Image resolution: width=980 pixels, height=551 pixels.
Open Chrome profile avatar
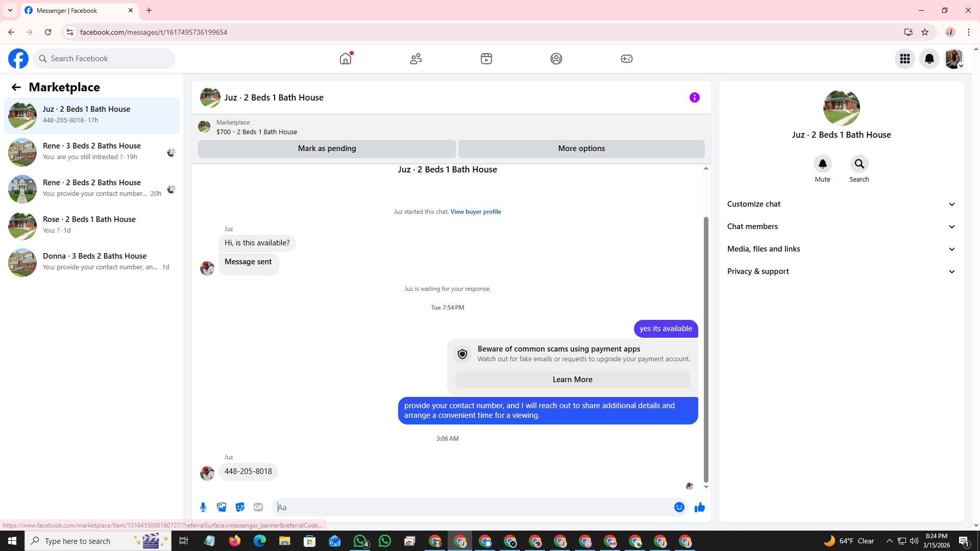(x=950, y=32)
